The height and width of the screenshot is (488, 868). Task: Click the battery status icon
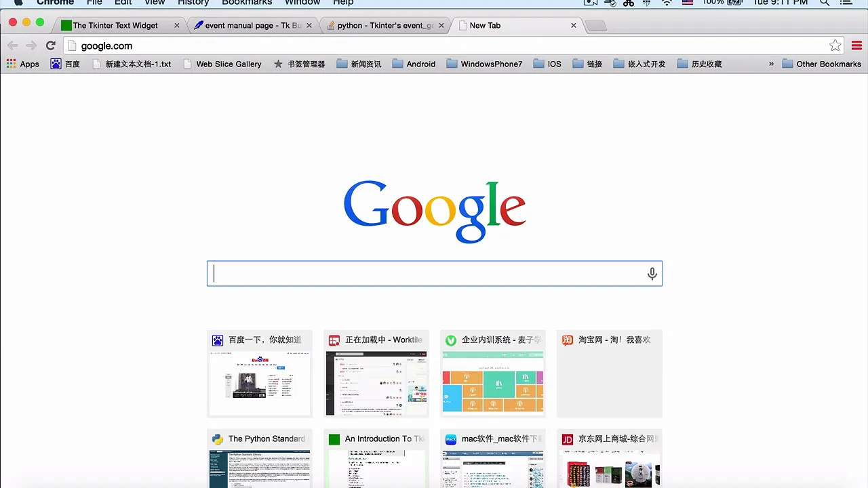[735, 3]
